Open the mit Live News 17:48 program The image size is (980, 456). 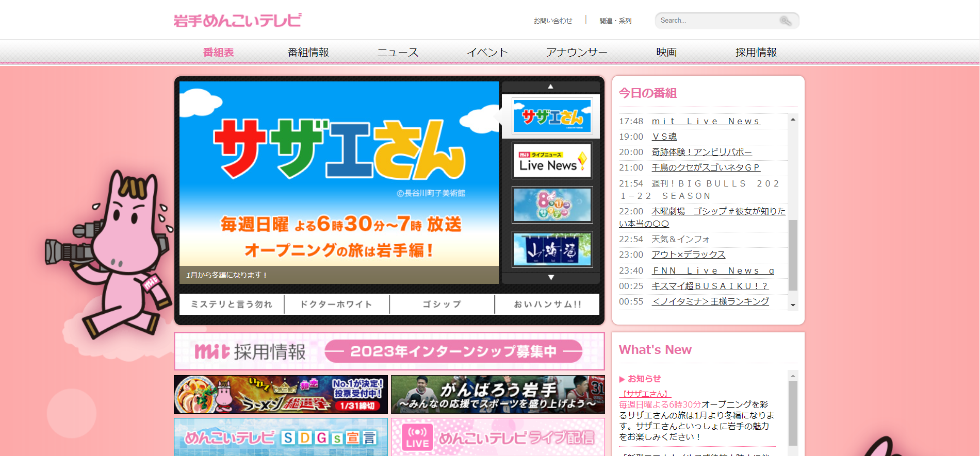click(706, 121)
